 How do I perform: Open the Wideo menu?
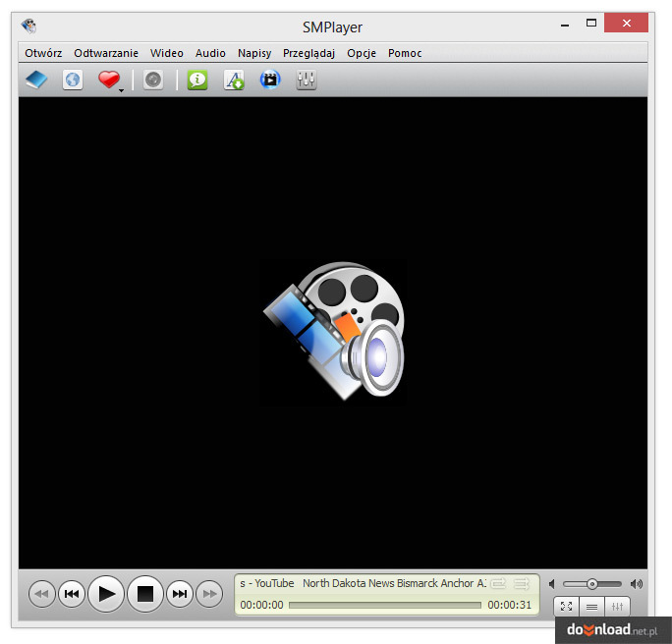(x=167, y=53)
